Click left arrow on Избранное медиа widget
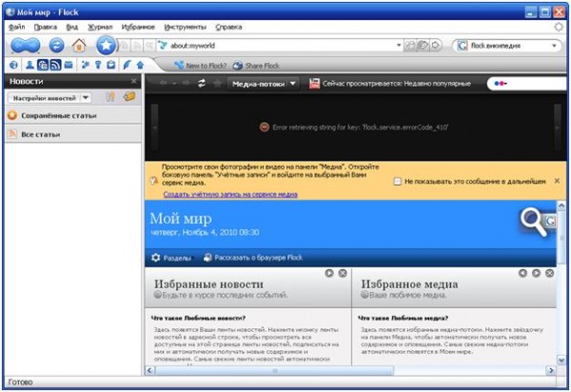This screenshot has width=571, height=392. (x=522, y=273)
